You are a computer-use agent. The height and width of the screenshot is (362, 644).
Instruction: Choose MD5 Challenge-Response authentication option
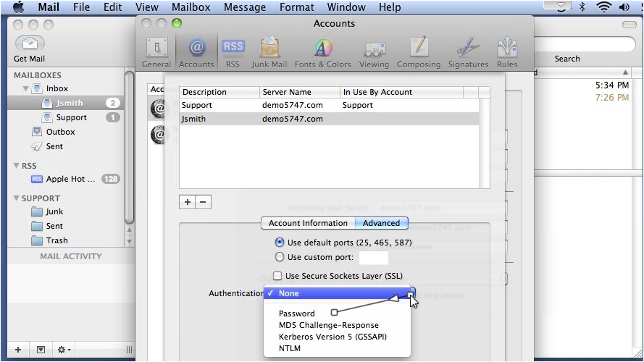[329, 325]
